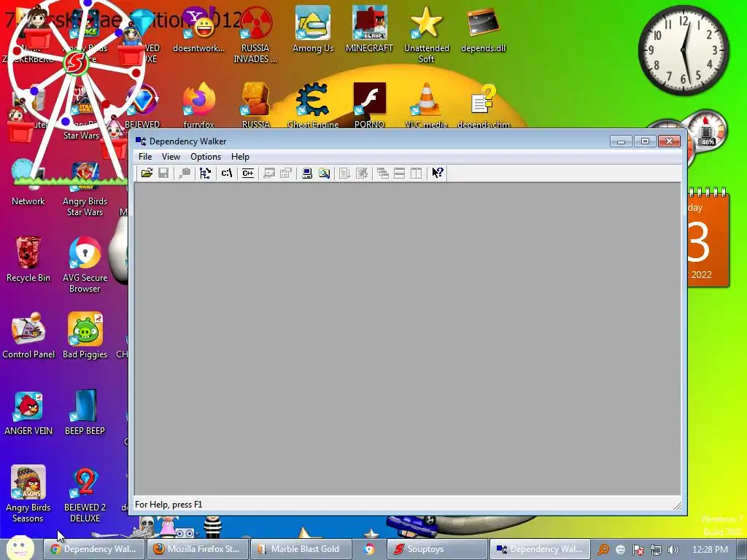Click the orange magnifier tray icon
Viewport: 747px width, 560px height.
click(603, 550)
